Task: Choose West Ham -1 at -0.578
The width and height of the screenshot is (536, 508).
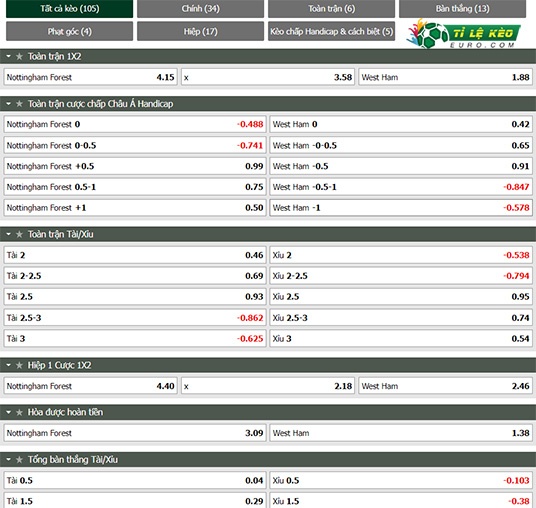Action: pyautogui.click(x=401, y=208)
